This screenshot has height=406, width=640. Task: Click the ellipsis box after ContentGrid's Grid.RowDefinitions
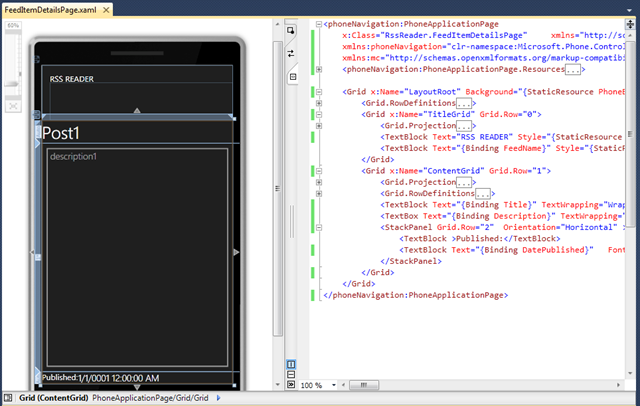point(482,193)
